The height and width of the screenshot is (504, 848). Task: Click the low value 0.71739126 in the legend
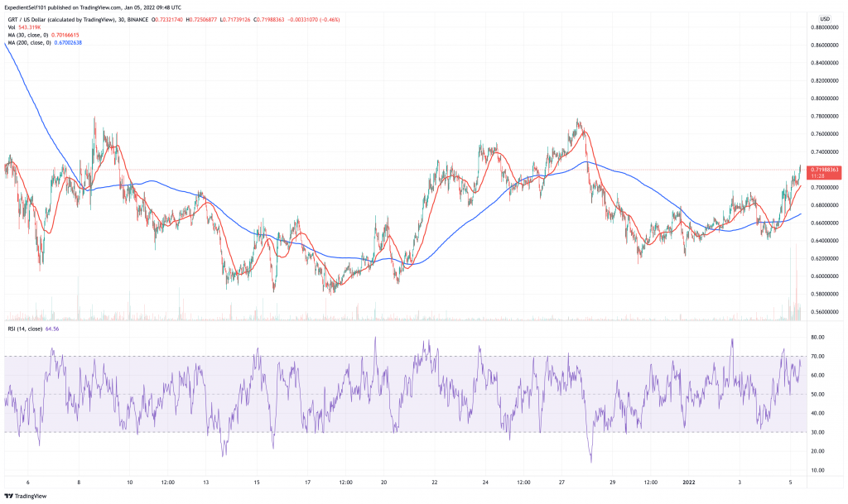(x=234, y=19)
